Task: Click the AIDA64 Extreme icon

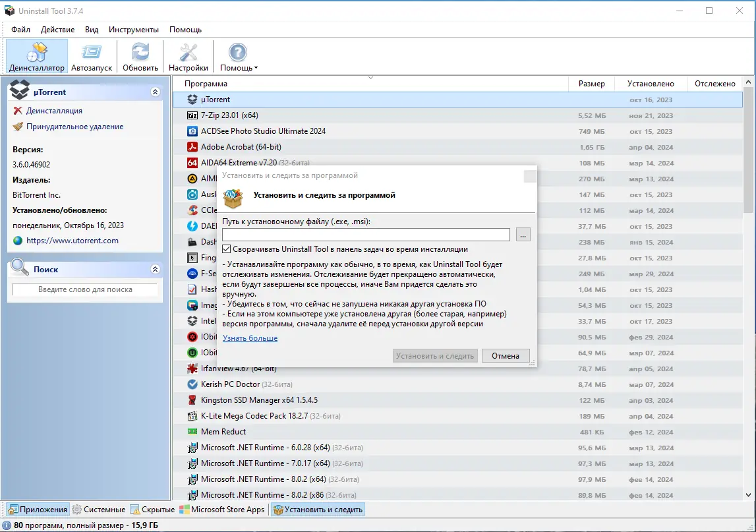Action: [192, 163]
